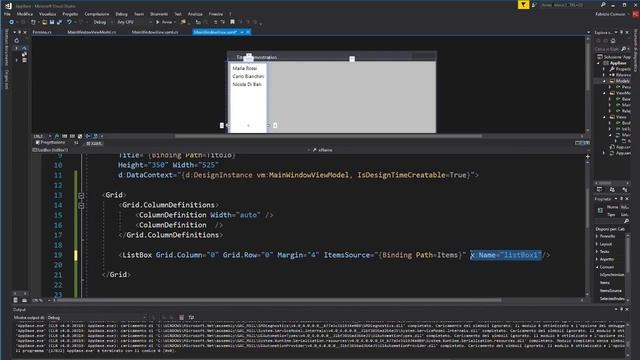Click the swap panes icon
Image resolution: width=640 pixels, height=360 pixels.
click(76, 143)
